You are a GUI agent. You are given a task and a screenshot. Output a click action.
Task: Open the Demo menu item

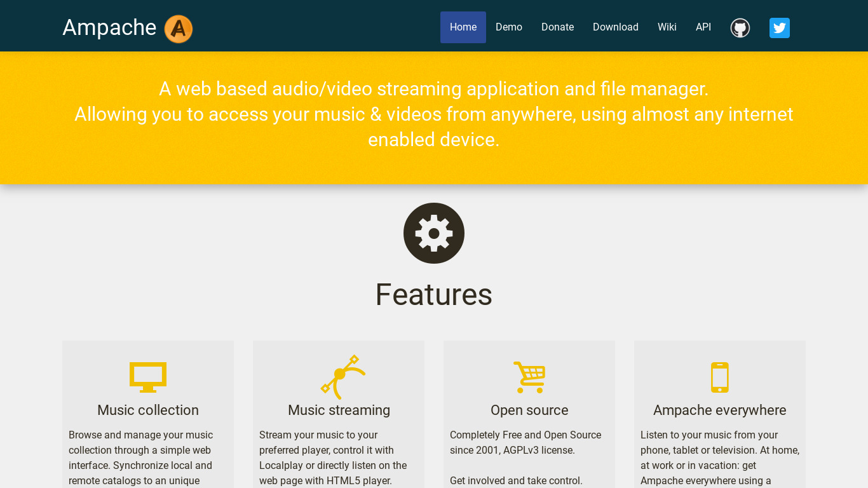pyautogui.click(x=509, y=27)
